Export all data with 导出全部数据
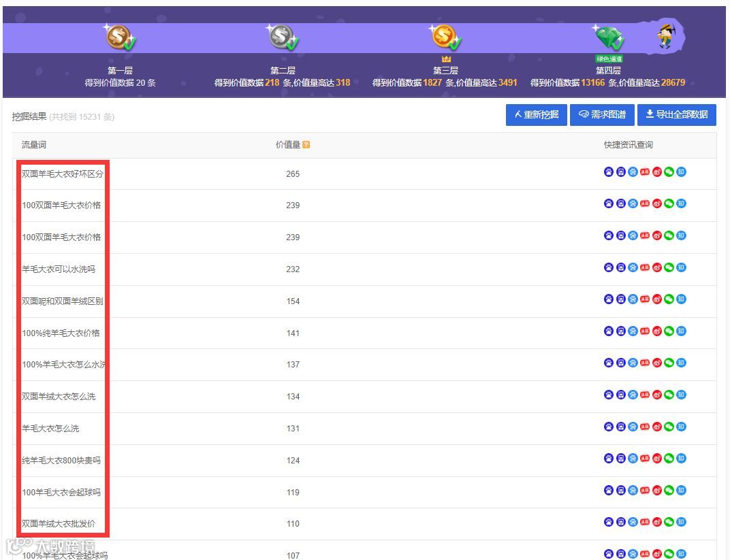The height and width of the screenshot is (560, 730). coord(677,114)
